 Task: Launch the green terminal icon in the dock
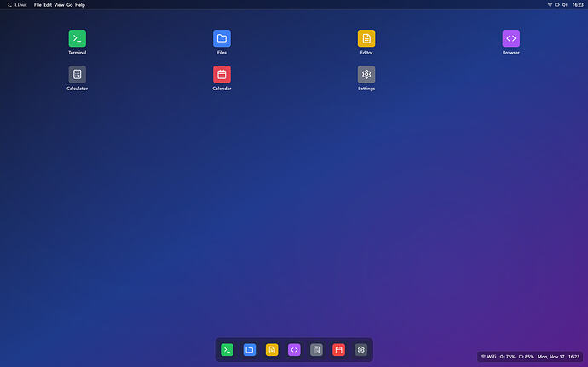[x=228, y=350]
